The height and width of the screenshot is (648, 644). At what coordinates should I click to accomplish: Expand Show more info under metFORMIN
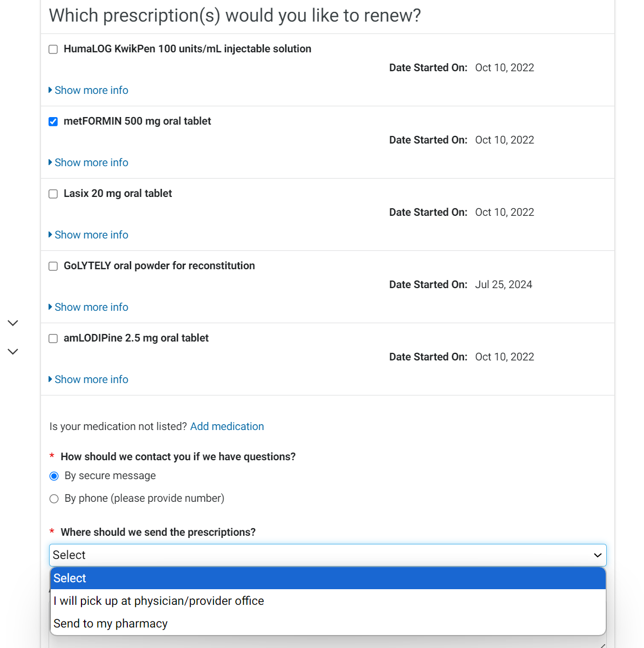pyautogui.click(x=91, y=162)
